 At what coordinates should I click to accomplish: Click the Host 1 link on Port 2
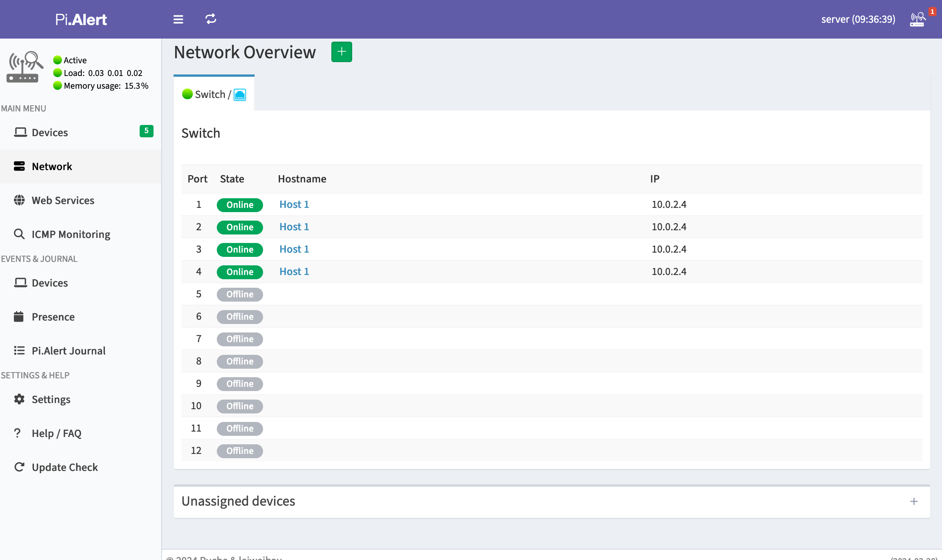tap(294, 227)
